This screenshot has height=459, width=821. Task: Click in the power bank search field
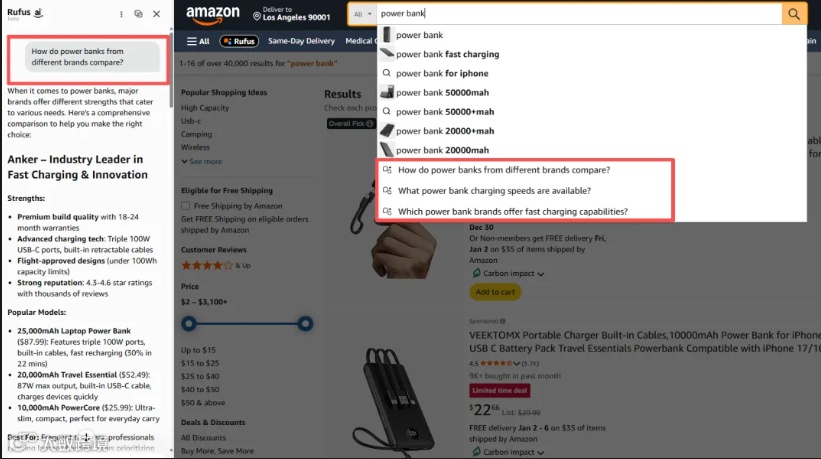(x=579, y=14)
